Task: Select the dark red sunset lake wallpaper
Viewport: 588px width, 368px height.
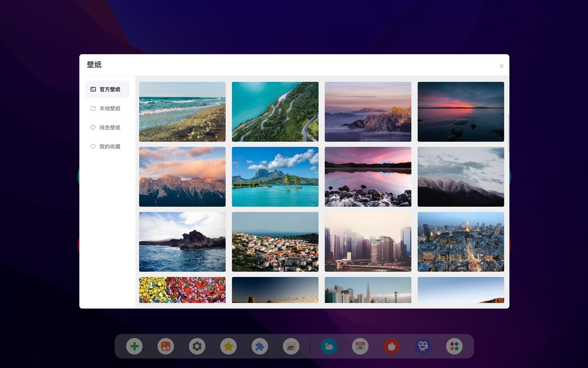Action: 461,112
